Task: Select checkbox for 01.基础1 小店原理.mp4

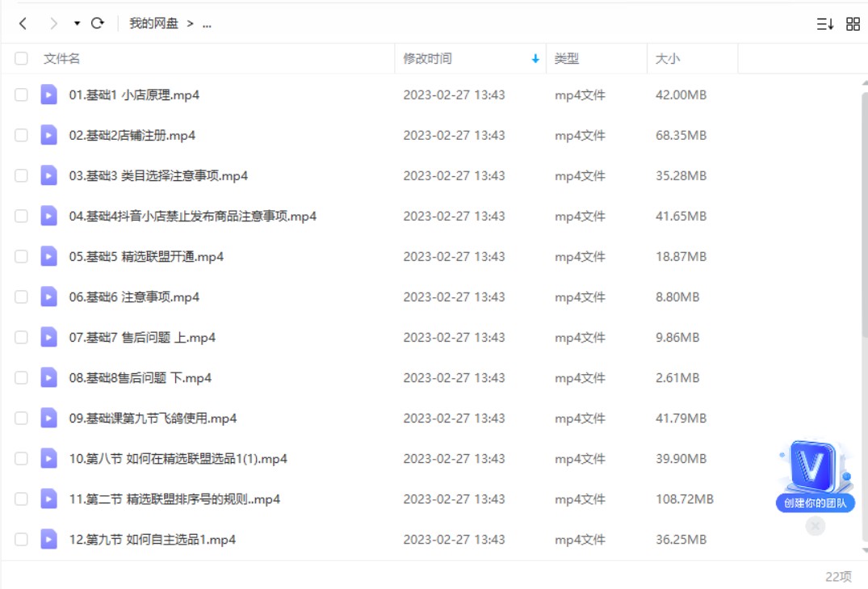Action: coord(21,95)
